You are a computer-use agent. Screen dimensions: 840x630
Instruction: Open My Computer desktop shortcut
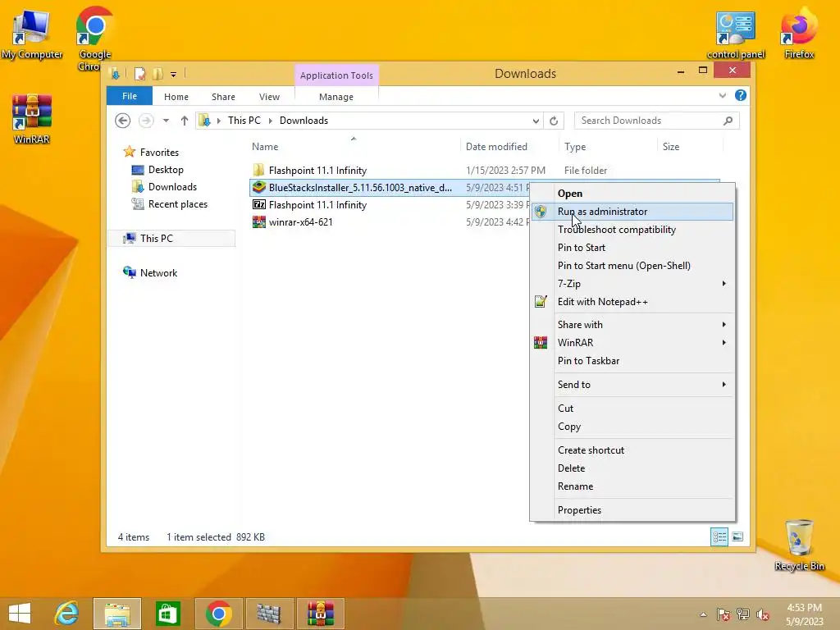[32, 33]
